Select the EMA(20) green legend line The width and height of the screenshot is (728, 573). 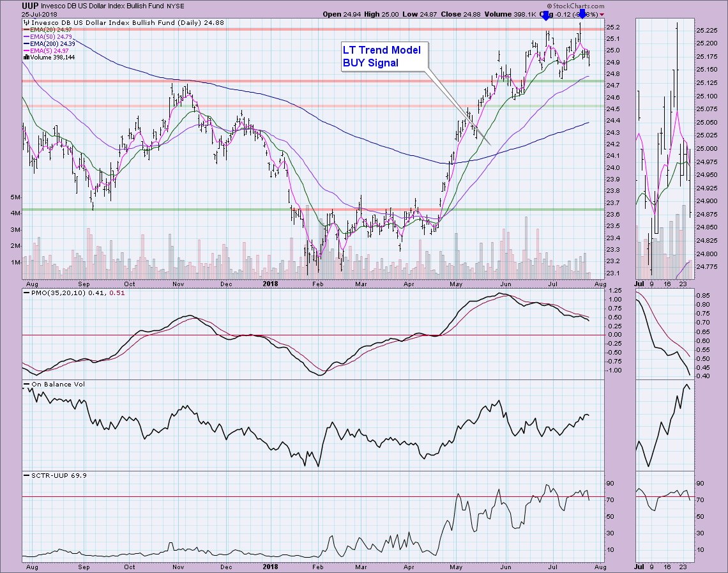coord(26,30)
